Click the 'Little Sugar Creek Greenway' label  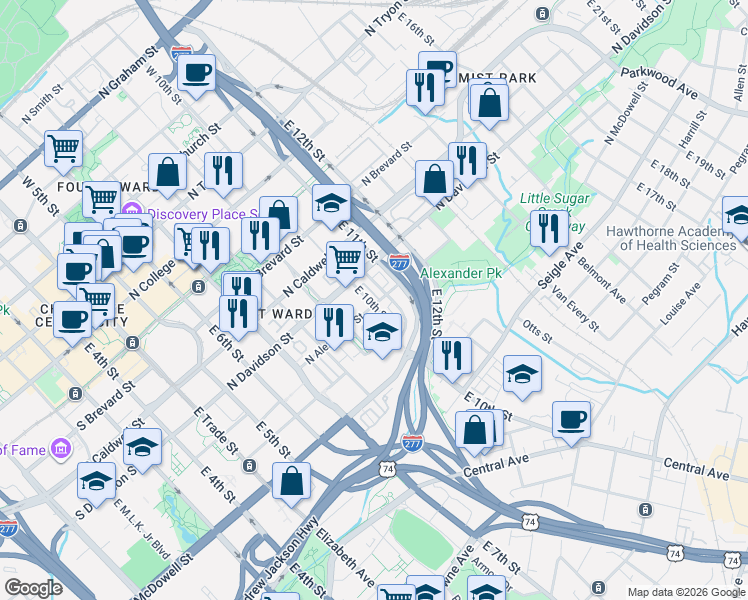[555, 212]
